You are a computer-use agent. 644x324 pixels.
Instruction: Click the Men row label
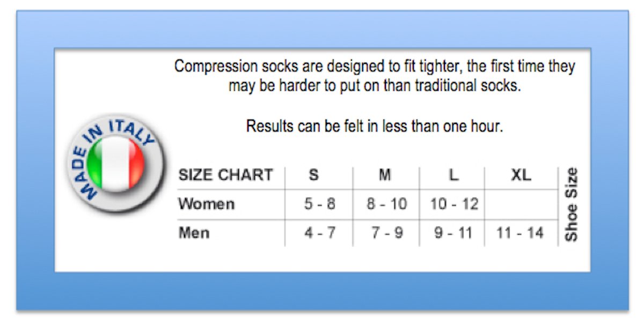(x=194, y=233)
